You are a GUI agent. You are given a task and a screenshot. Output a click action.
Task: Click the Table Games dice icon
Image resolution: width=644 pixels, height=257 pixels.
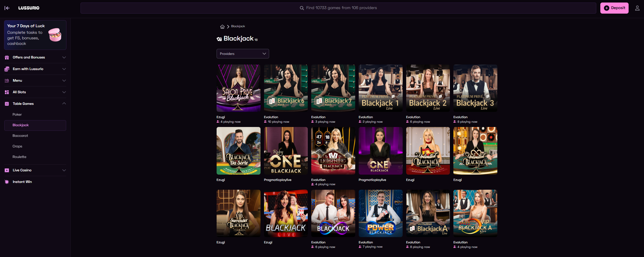[x=7, y=104]
